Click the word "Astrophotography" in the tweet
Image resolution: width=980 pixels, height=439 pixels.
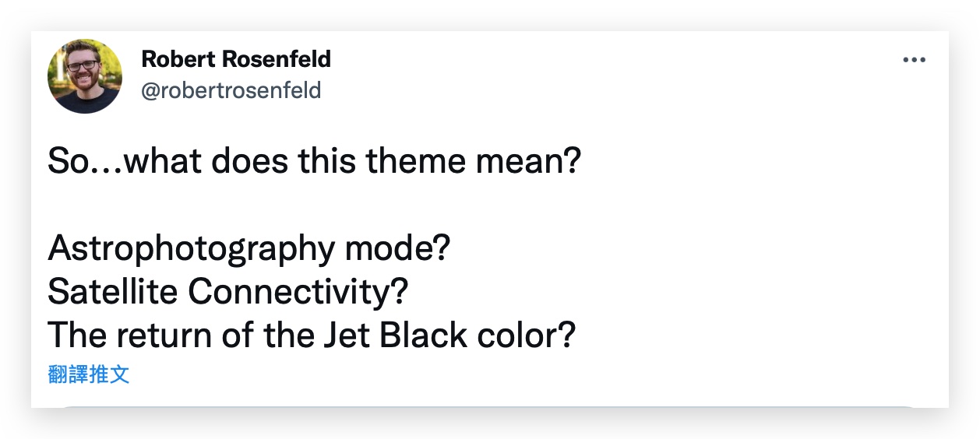click(x=192, y=249)
